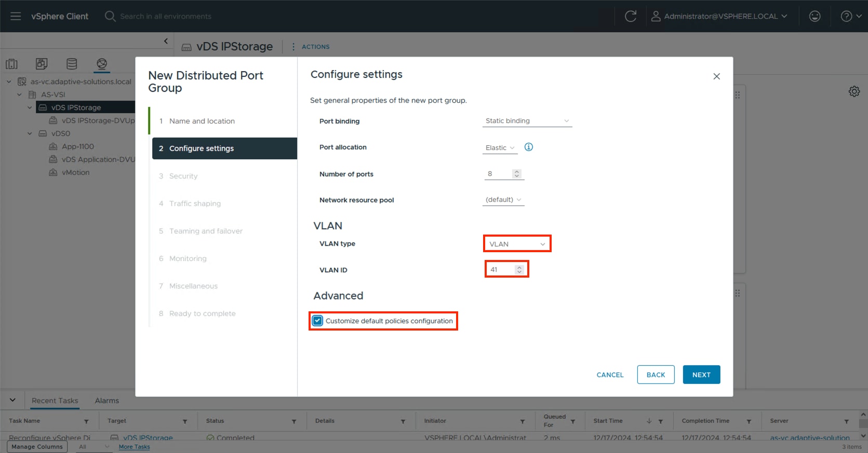Collapse the Recent Tasks bottom panel
The width and height of the screenshot is (868, 453).
click(12, 400)
